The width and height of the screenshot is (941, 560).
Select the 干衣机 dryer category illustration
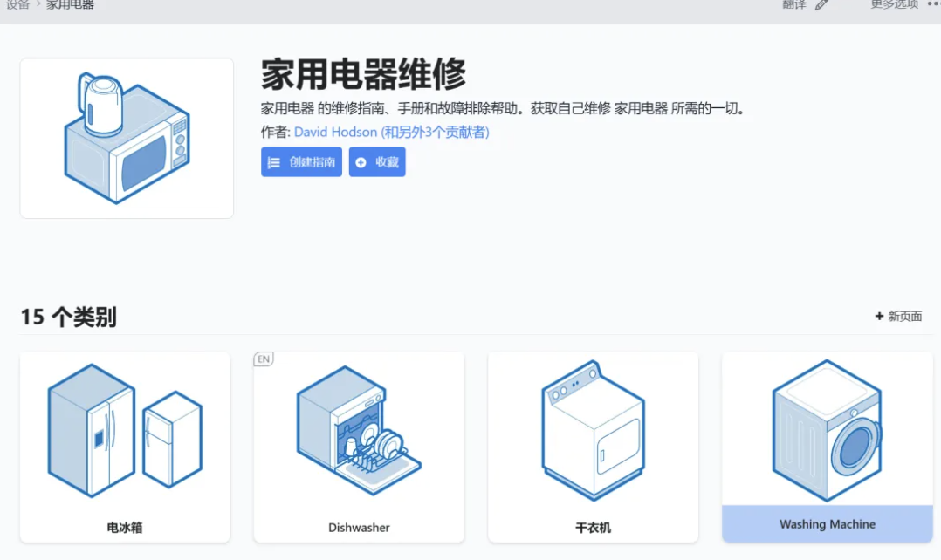click(593, 429)
